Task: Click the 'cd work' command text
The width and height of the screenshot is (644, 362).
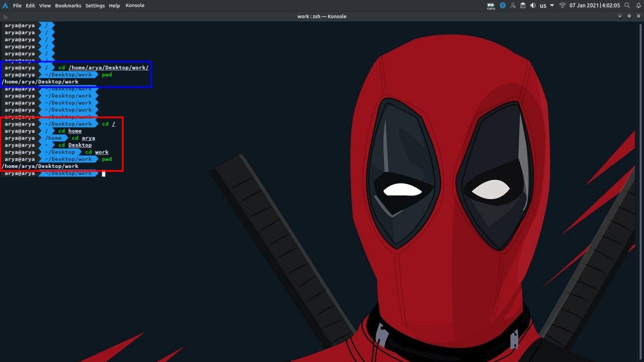Action: pos(97,152)
